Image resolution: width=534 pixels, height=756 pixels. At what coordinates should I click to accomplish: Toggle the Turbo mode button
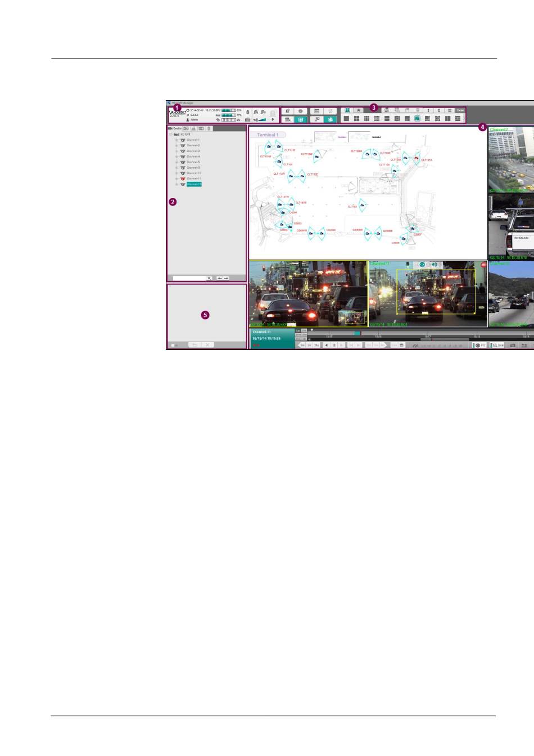pos(460,110)
